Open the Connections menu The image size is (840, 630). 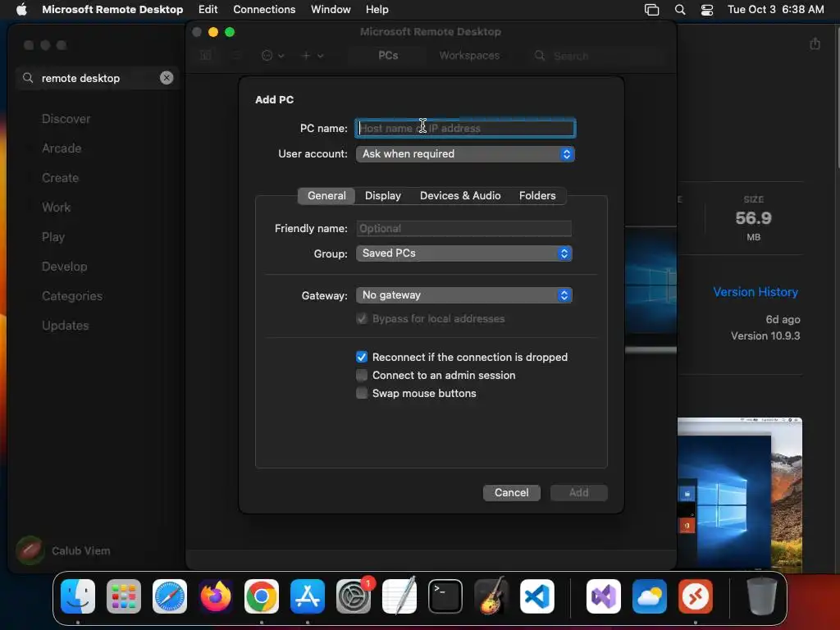coord(264,9)
